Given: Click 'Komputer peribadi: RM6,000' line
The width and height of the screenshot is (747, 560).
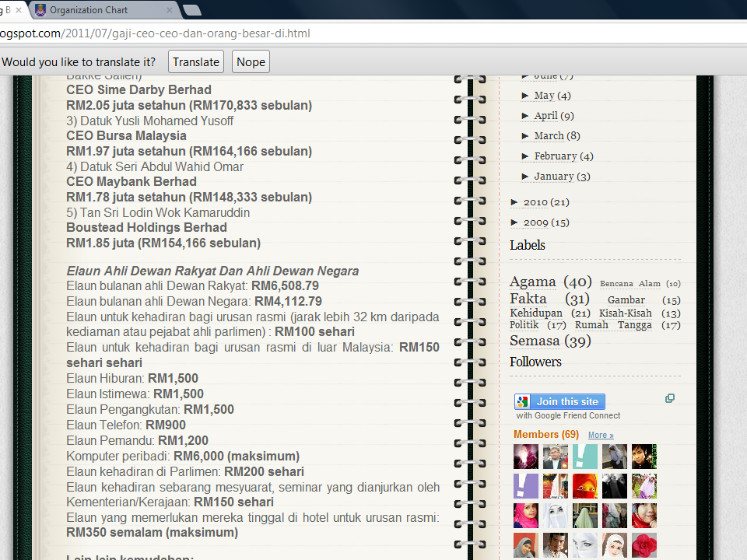Looking at the screenshot, I should pos(183,457).
